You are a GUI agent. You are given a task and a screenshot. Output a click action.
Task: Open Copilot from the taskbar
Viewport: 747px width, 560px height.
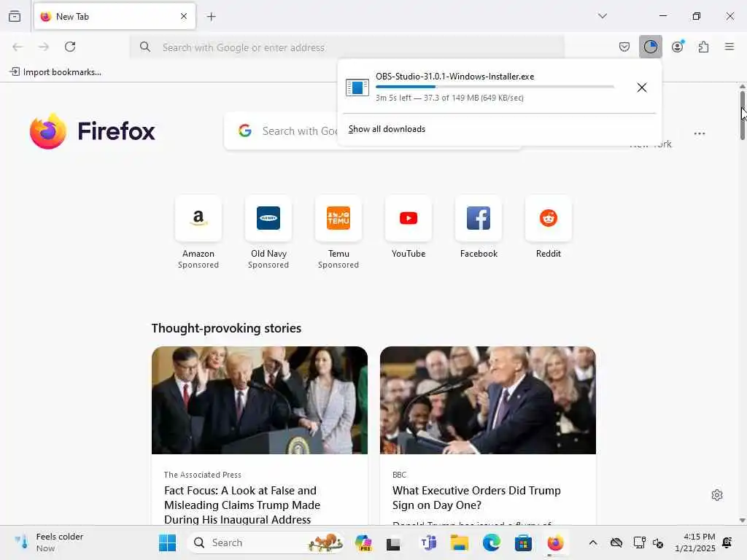pos(363,542)
